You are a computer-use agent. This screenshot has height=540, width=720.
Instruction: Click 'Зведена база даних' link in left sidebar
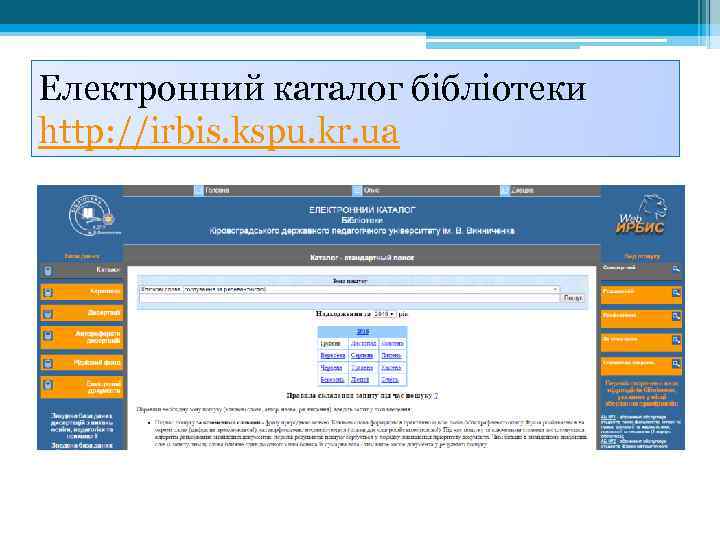[82, 445]
